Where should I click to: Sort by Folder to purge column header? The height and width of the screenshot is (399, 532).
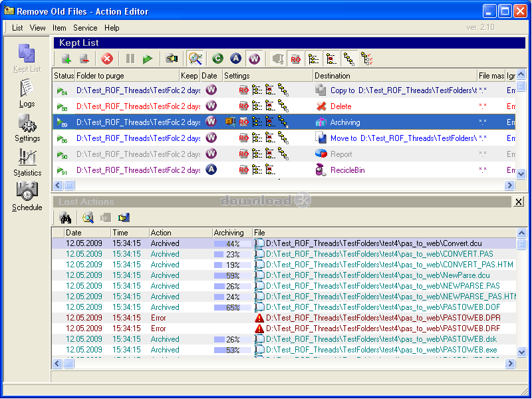pos(127,76)
